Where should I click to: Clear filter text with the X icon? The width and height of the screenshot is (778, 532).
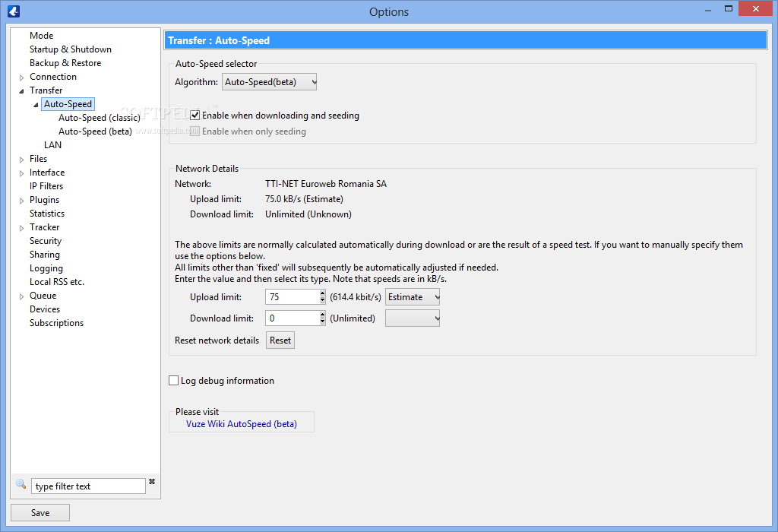pyautogui.click(x=152, y=481)
